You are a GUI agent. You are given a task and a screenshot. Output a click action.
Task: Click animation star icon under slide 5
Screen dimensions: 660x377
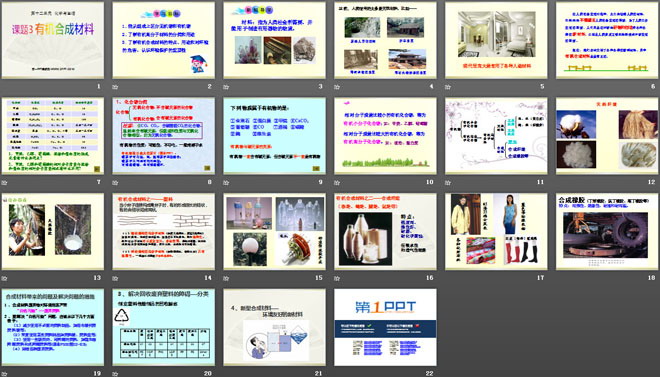pos(448,87)
